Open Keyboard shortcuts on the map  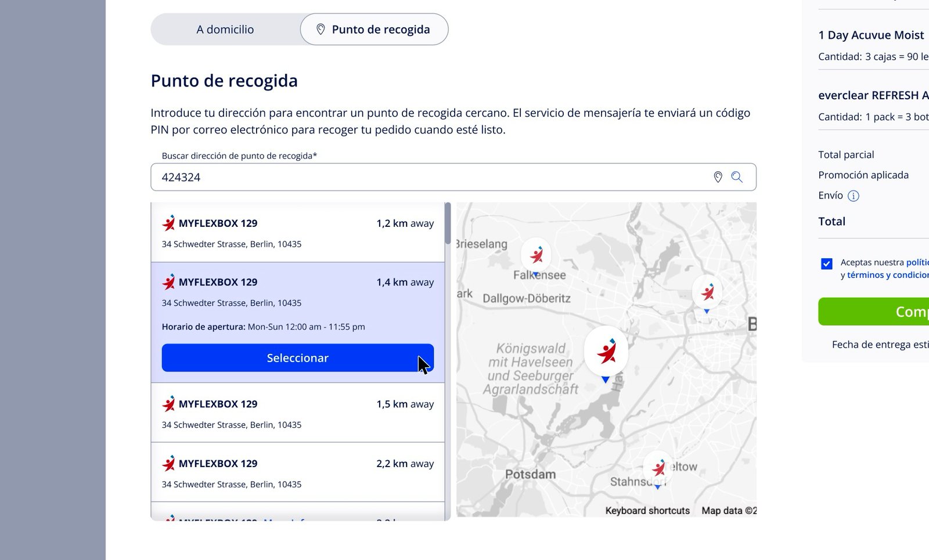[x=647, y=511]
